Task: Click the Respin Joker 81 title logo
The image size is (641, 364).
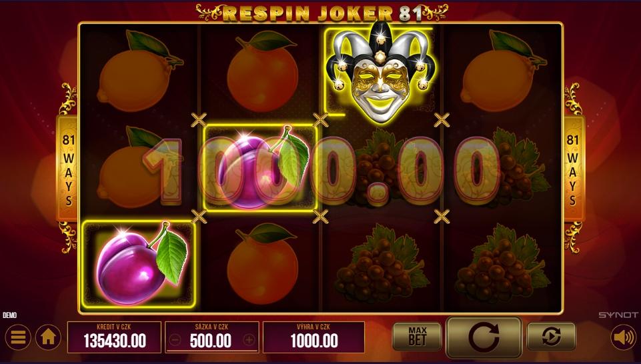Action: (322, 13)
